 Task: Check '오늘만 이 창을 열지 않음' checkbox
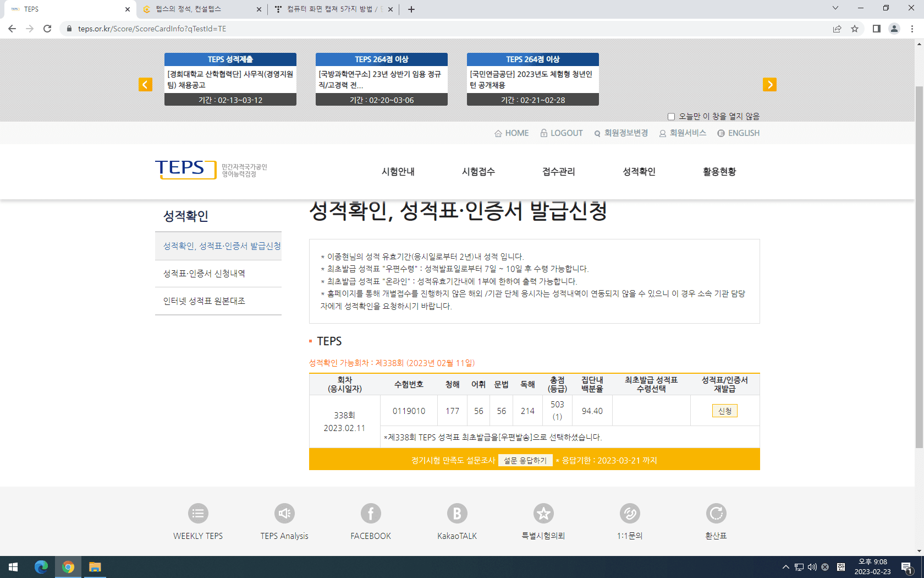(x=671, y=117)
